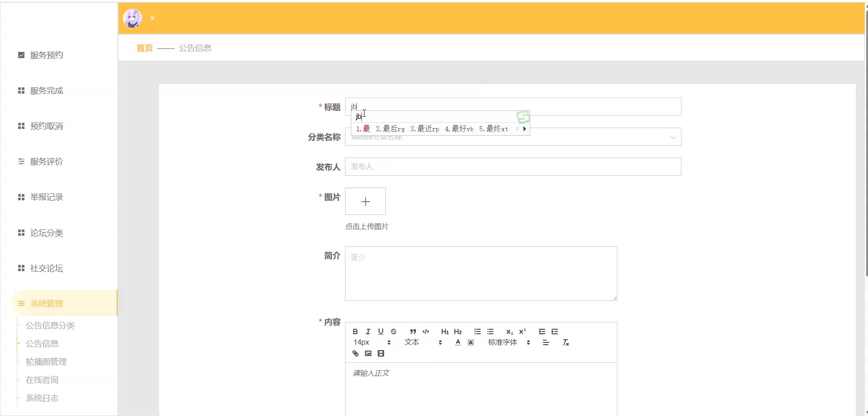Click the code block icon
The height and width of the screenshot is (416, 868).
tap(425, 332)
